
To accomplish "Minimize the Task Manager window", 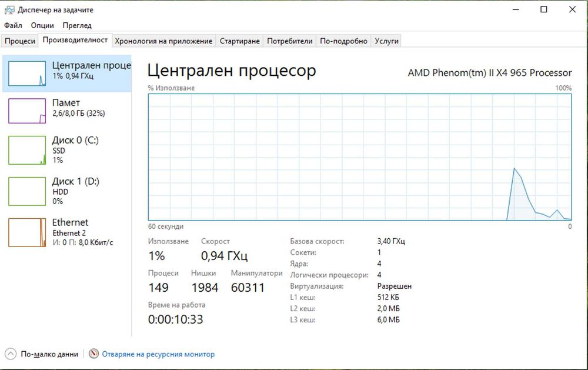I will tap(516, 9).
